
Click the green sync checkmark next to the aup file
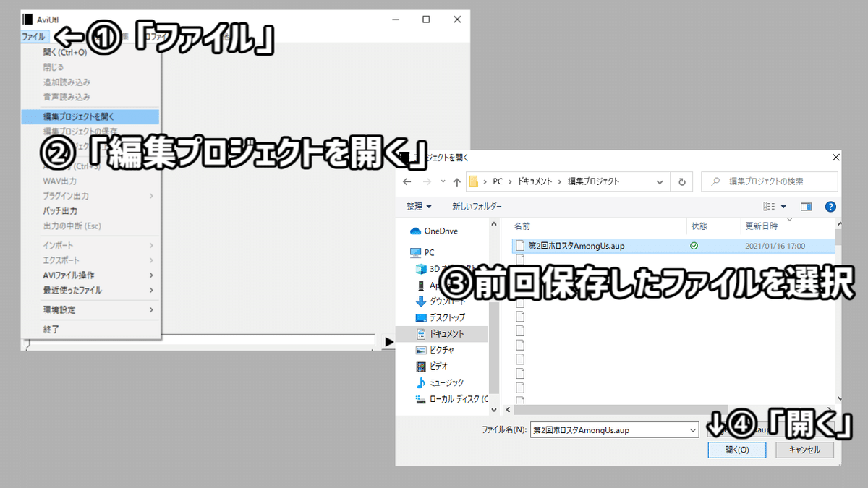[694, 246]
